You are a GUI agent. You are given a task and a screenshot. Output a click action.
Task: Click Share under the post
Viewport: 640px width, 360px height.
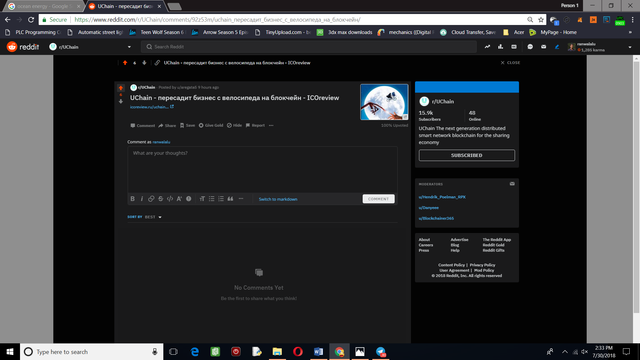pyautogui.click(x=167, y=126)
